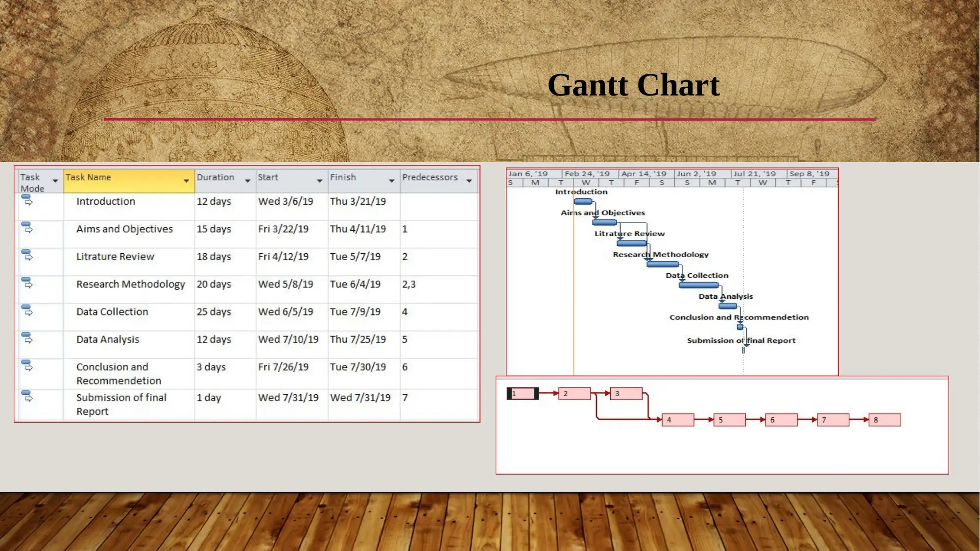Click the Thu 3/21/19 finish date

(364, 206)
